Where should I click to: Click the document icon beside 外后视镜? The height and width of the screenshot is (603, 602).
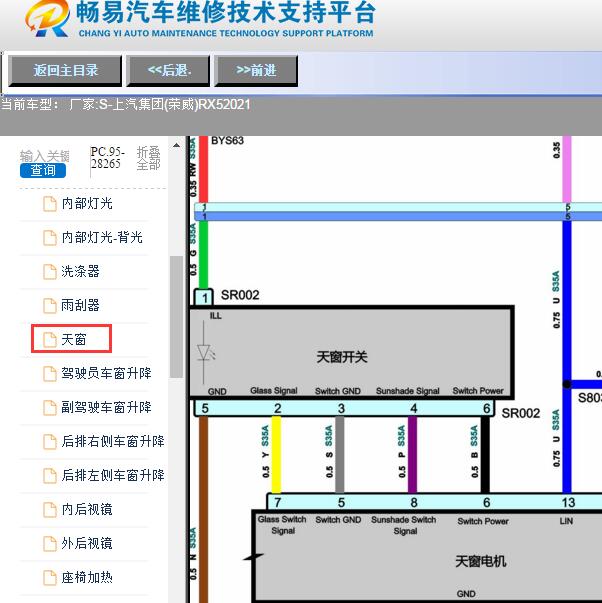click(x=50, y=544)
